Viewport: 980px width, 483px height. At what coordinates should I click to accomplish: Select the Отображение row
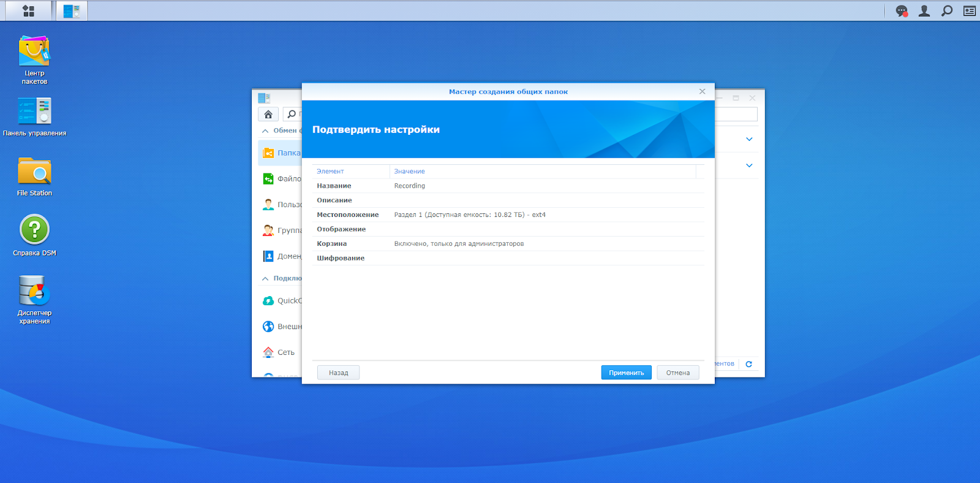pyautogui.click(x=508, y=229)
